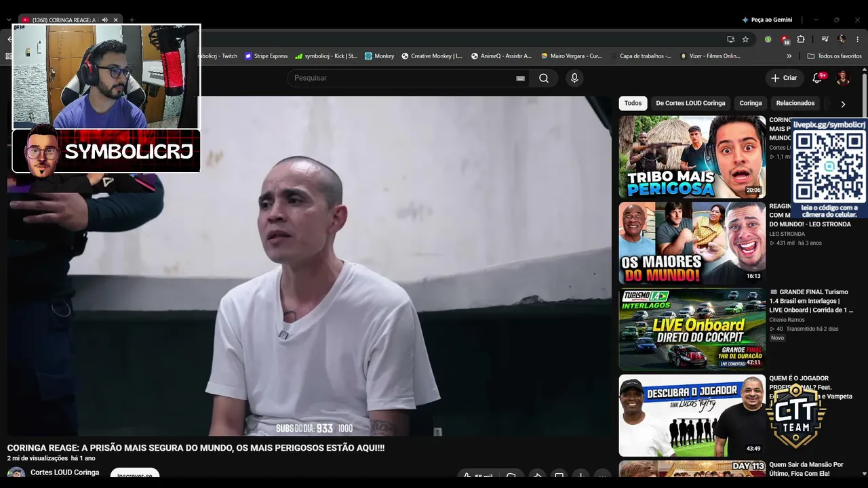Image resolution: width=868 pixels, height=488 pixels.
Task: Open the Capa de trabalhos bookmark
Action: (642, 56)
